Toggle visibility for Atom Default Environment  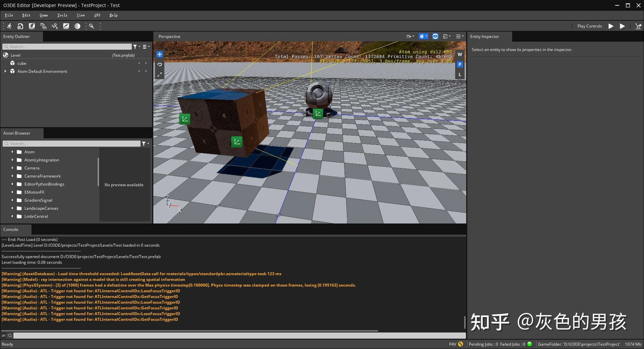[139, 71]
